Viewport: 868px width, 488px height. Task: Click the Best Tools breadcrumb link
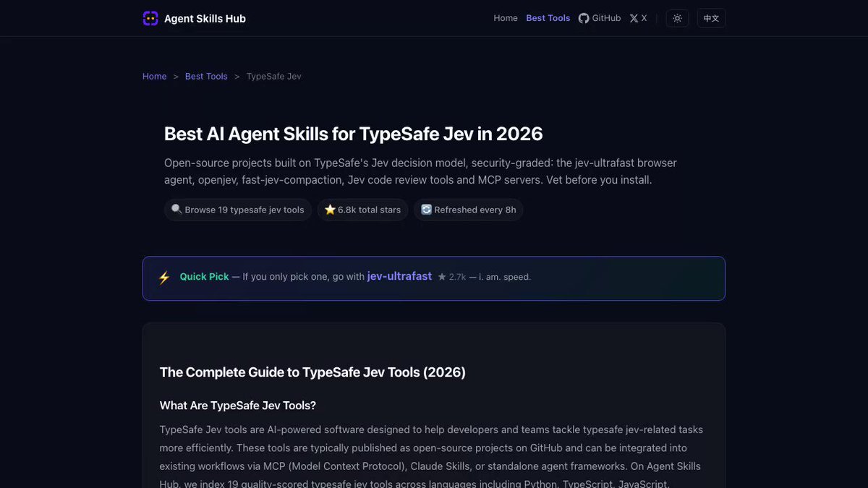(206, 76)
